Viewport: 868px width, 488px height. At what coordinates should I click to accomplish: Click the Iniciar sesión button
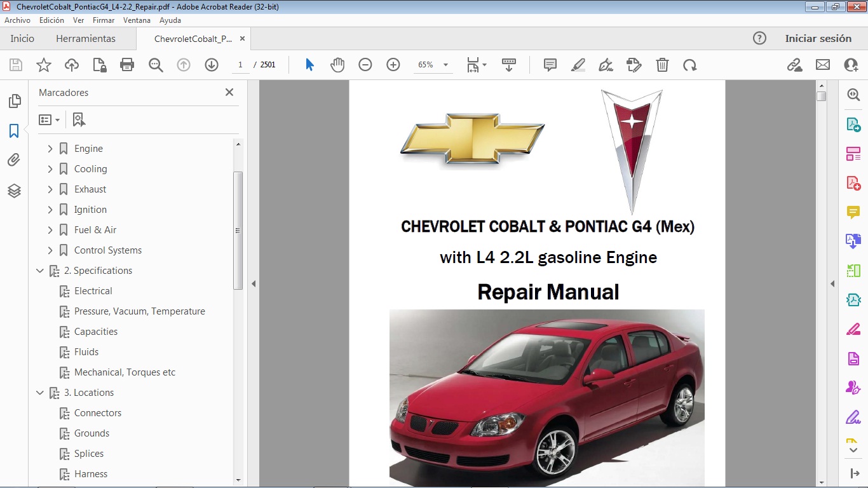click(x=818, y=38)
